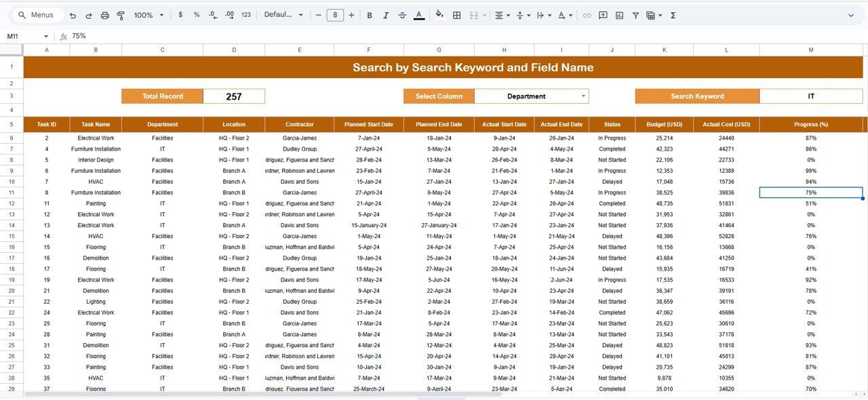Activate the Paint format tool
This screenshot has width=868, height=400.
[x=121, y=15]
